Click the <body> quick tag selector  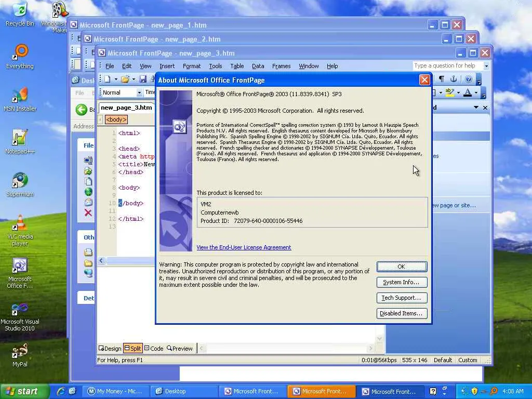(x=116, y=119)
